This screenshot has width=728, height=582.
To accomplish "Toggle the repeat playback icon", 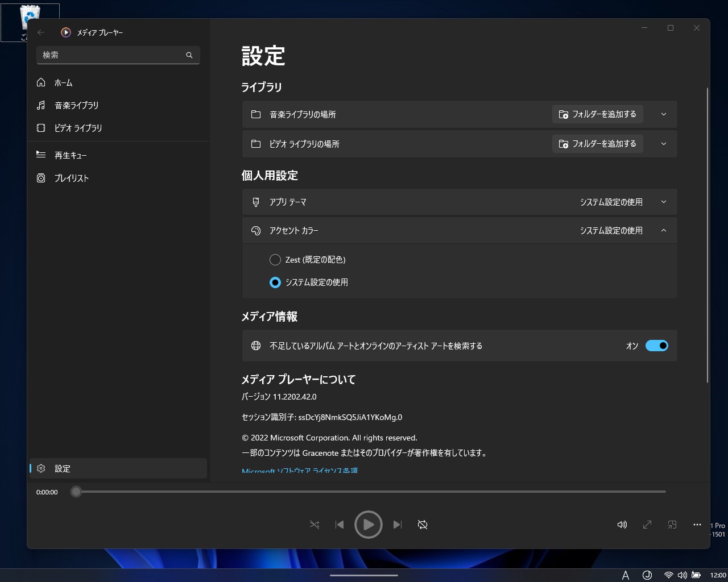I will pos(422,525).
